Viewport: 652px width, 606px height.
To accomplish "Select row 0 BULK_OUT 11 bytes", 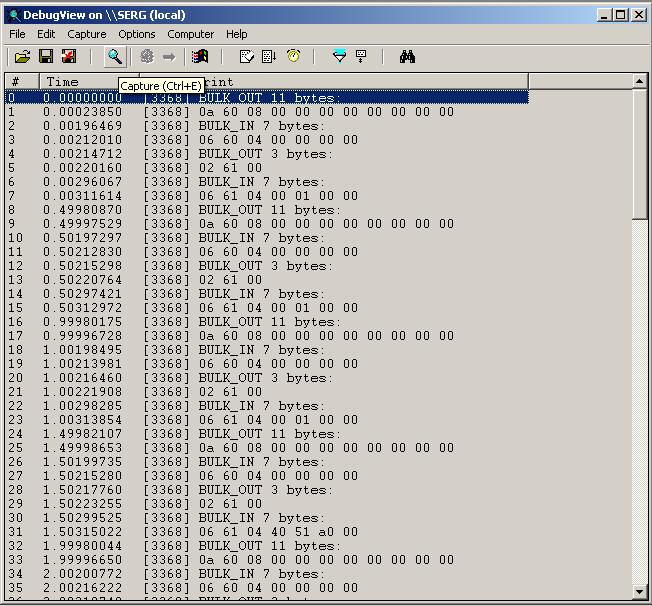I will pyautogui.click(x=267, y=98).
